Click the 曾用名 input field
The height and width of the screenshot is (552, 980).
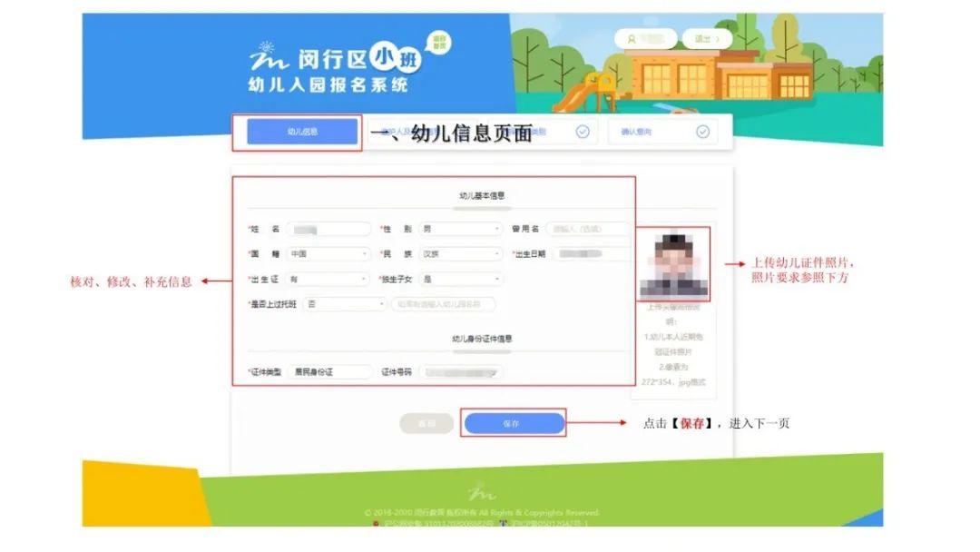tap(588, 230)
